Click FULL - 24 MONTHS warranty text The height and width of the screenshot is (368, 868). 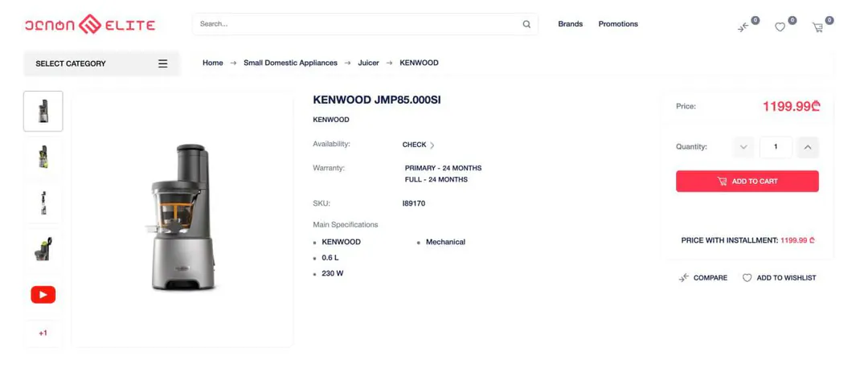click(436, 180)
